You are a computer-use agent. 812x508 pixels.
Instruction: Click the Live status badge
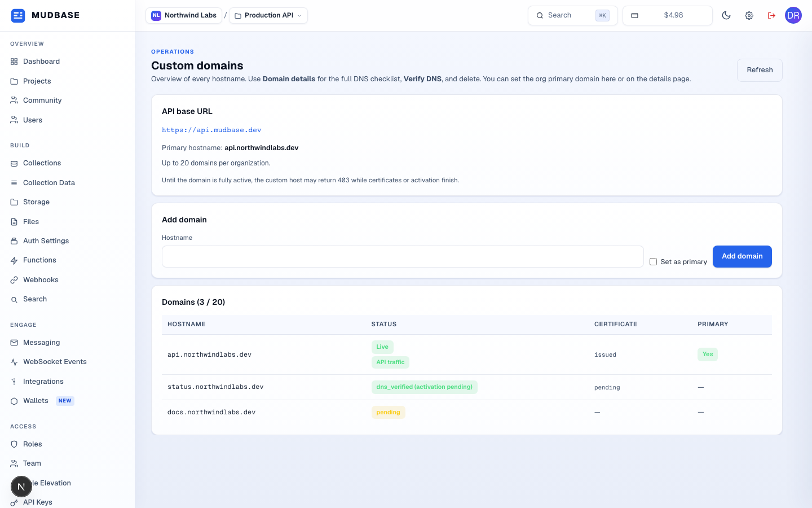382,347
